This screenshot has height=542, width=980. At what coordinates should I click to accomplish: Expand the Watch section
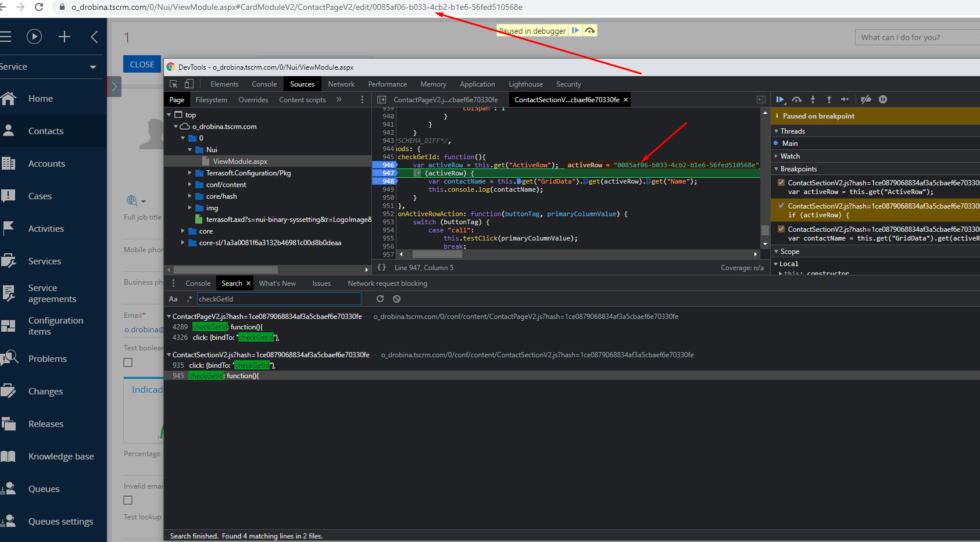tap(777, 156)
